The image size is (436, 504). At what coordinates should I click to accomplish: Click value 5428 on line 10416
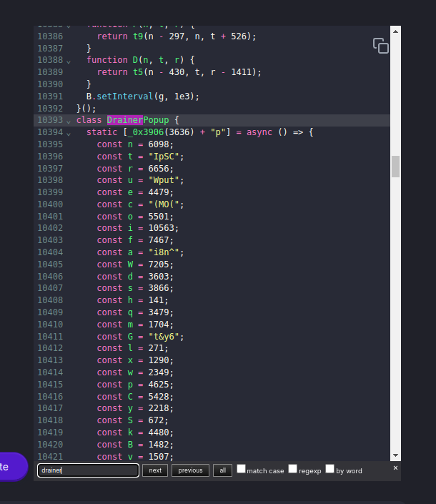(x=159, y=397)
